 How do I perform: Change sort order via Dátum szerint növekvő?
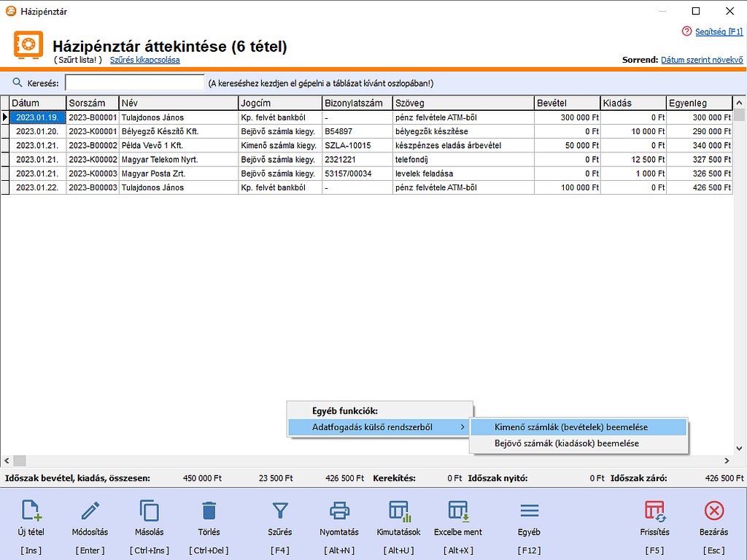(701, 60)
